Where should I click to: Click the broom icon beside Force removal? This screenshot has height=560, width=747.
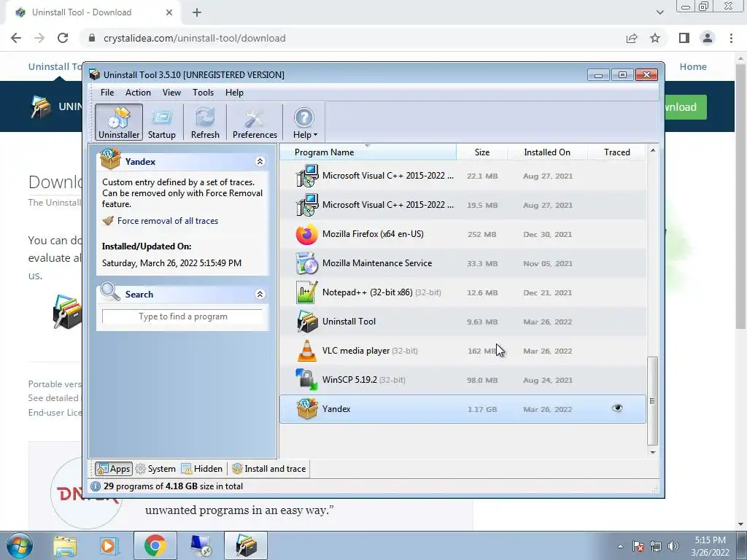(x=108, y=220)
